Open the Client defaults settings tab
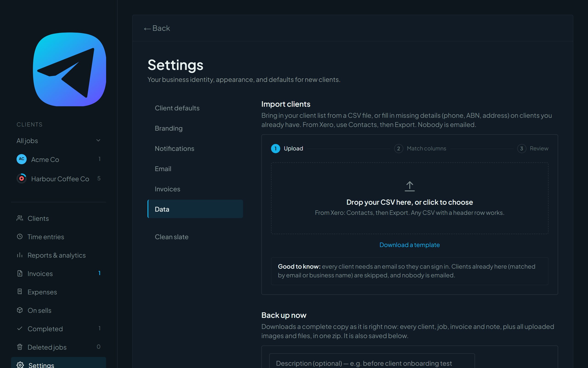Image resolution: width=588 pixels, height=368 pixels. (195, 108)
